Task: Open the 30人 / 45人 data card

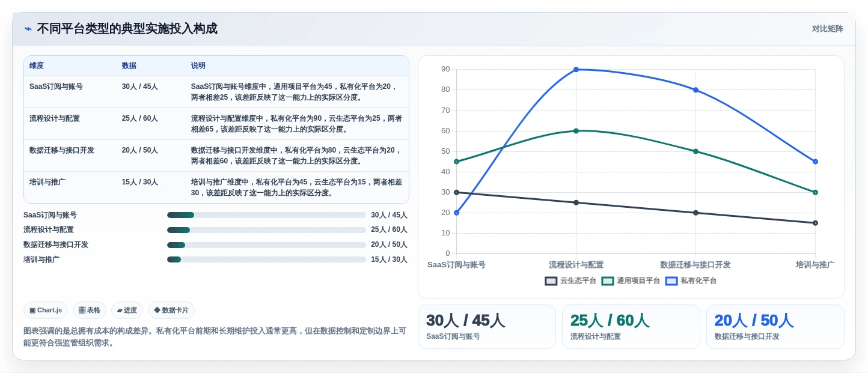Action: click(487, 327)
